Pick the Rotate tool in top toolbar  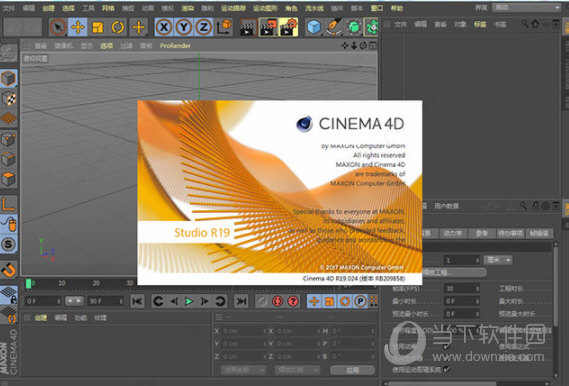pos(117,27)
